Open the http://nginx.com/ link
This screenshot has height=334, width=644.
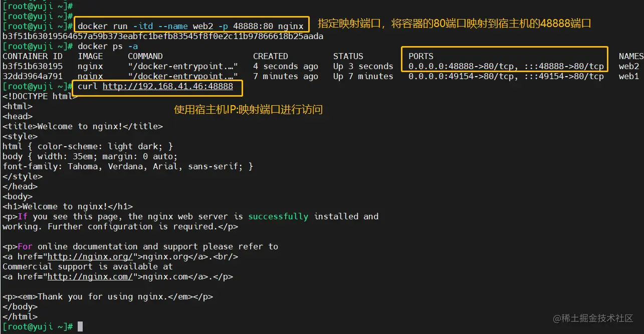pyautogui.click(x=90, y=276)
